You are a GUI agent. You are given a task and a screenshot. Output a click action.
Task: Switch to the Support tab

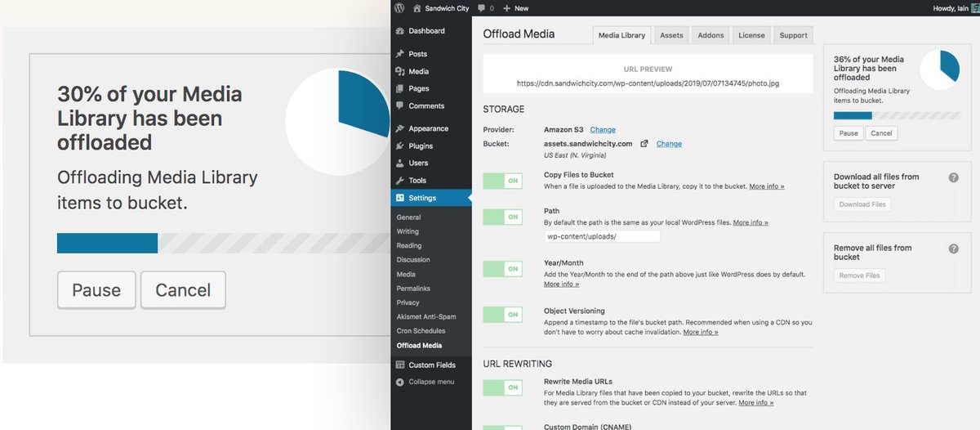point(793,35)
